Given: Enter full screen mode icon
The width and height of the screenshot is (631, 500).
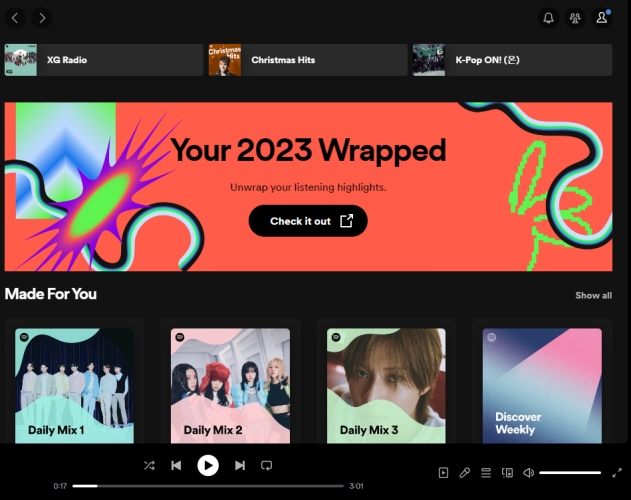Looking at the screenshot, I should tap(617, 473).
